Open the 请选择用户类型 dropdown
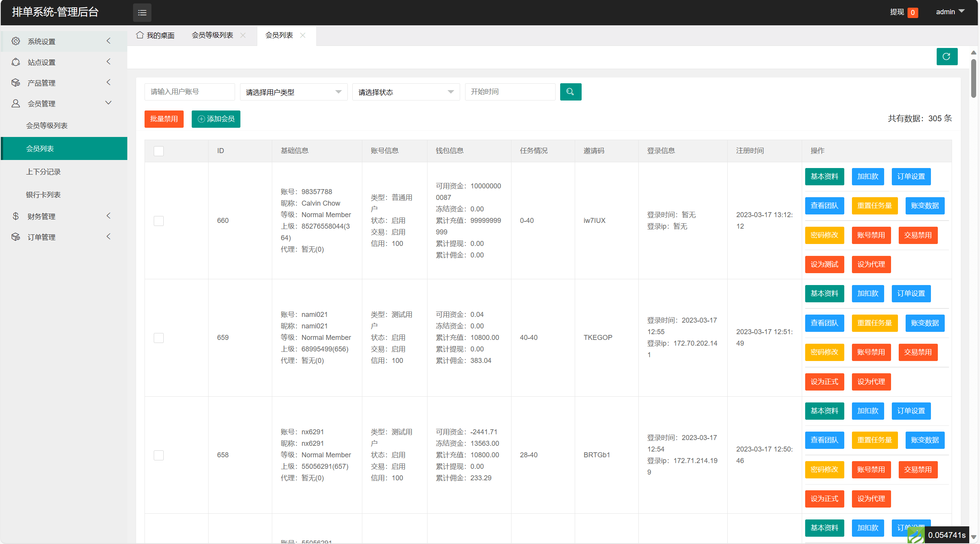Viewport: 980px width, 544px height. click(x=294, y=92)
